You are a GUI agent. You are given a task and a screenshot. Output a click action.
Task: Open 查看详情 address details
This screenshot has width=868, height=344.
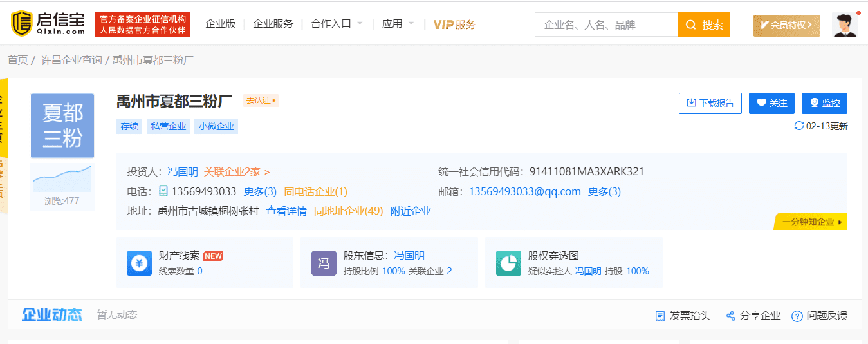(286, 211)
